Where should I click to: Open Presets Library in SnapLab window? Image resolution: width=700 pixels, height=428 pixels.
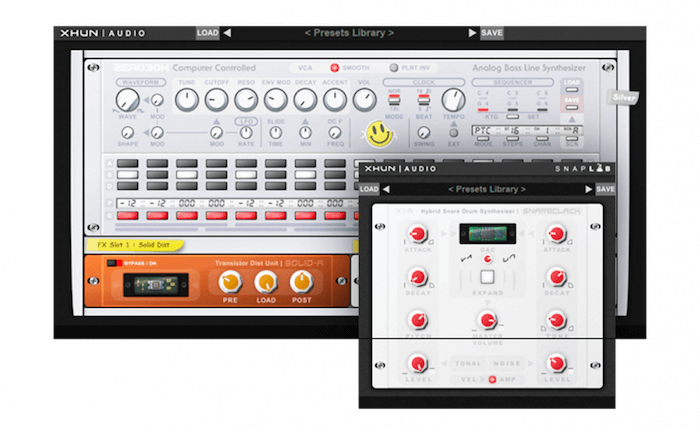click(x=487, y=189)
